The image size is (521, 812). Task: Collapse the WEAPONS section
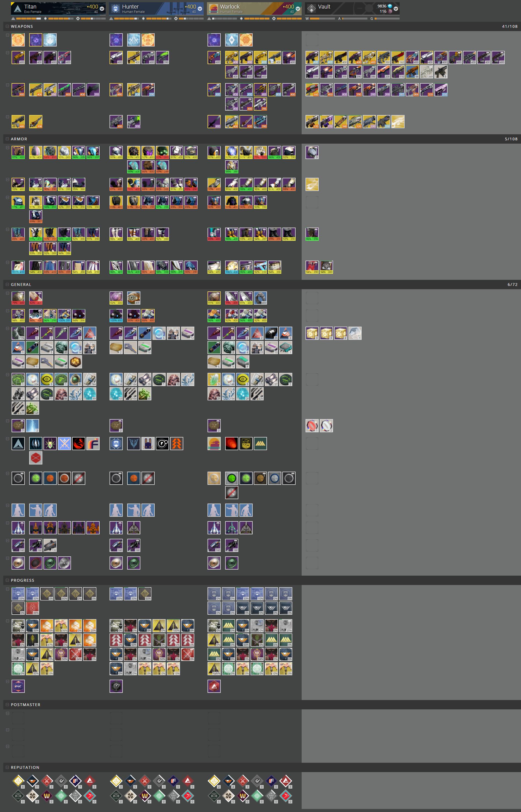[x=7, y=26]
